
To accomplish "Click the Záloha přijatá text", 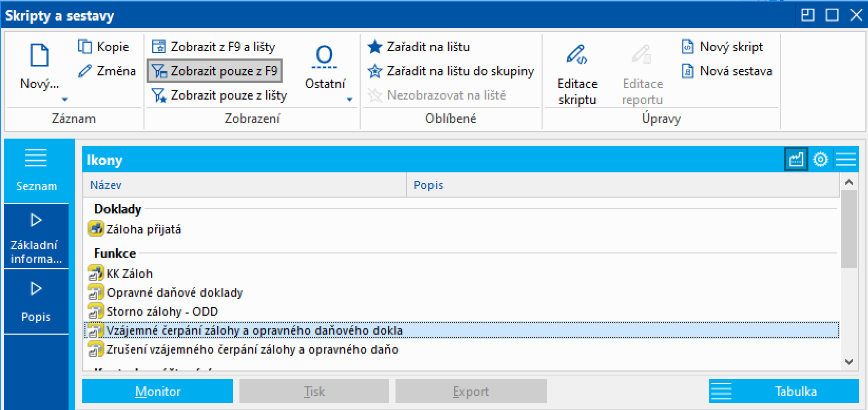I will (x=144, y=229).
